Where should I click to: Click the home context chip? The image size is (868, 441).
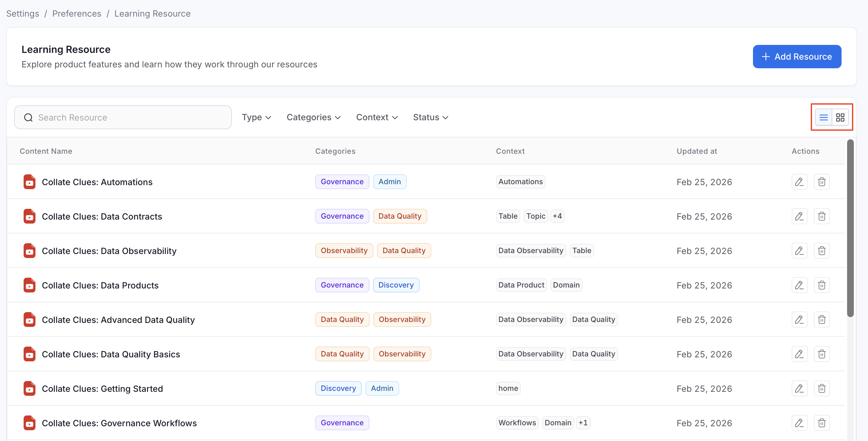point(508,388)
